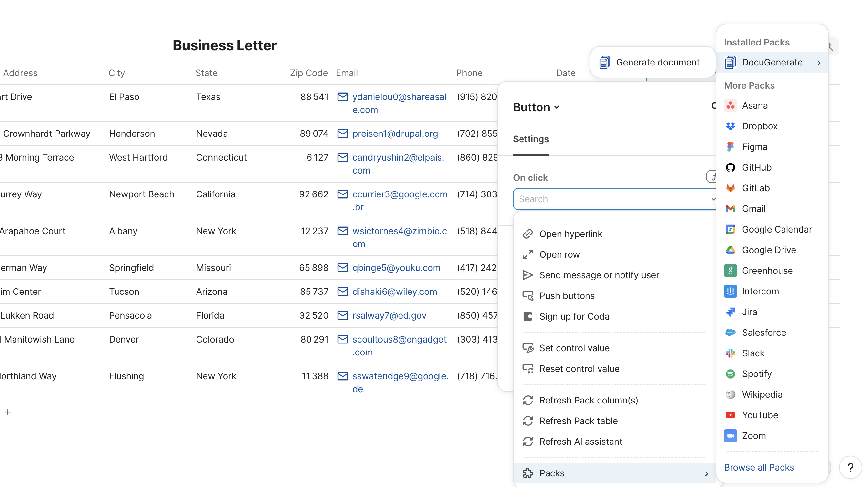The width and height of the screenshot is (868, 487).
Task: Select the Asana pack icon
Action: 731,105
